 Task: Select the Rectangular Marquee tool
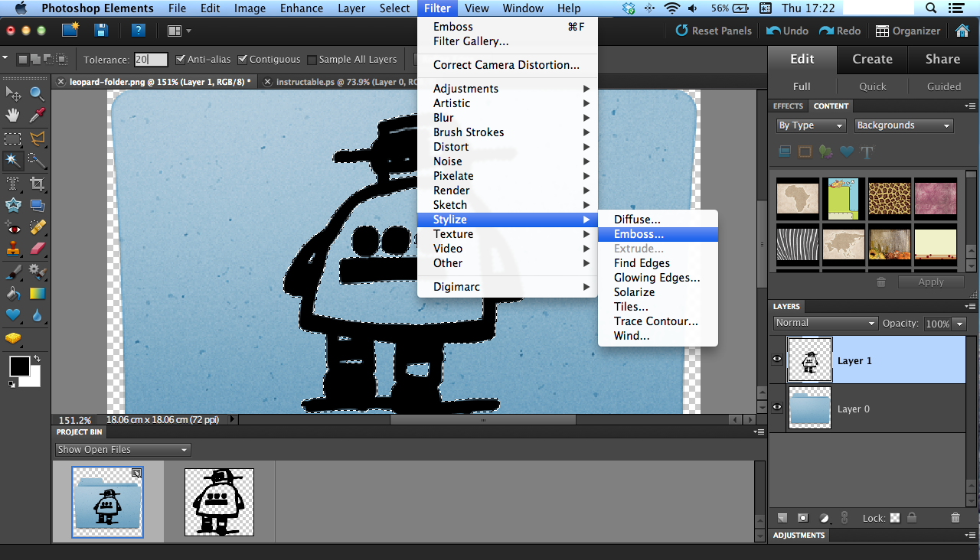pos(13,138)
